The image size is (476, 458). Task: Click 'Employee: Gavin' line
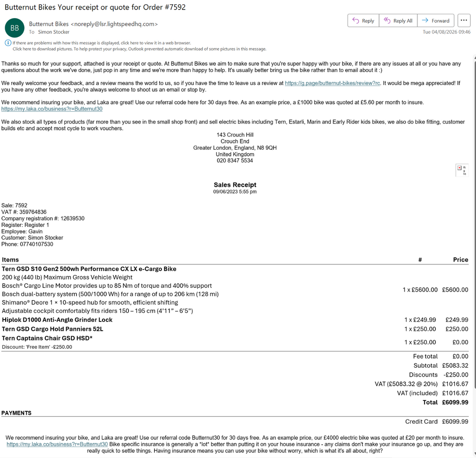pos(22,232)
